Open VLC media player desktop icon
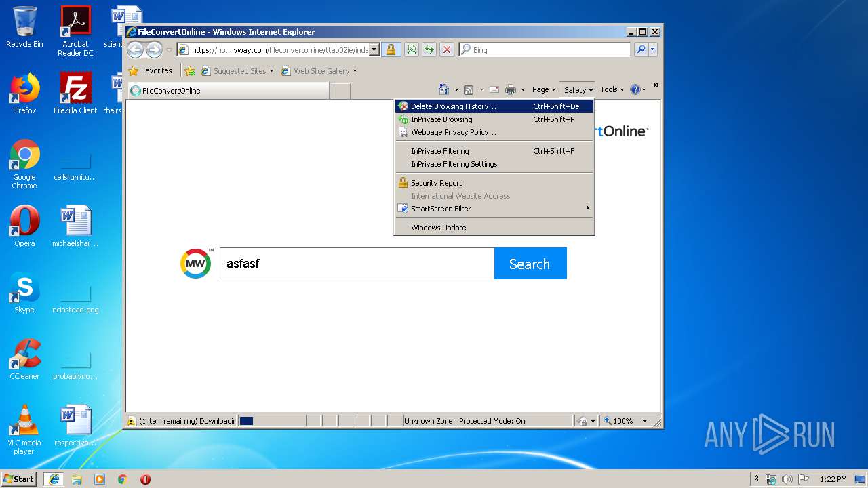Screen dimensions: 868x488 click(x=24, y=430)
